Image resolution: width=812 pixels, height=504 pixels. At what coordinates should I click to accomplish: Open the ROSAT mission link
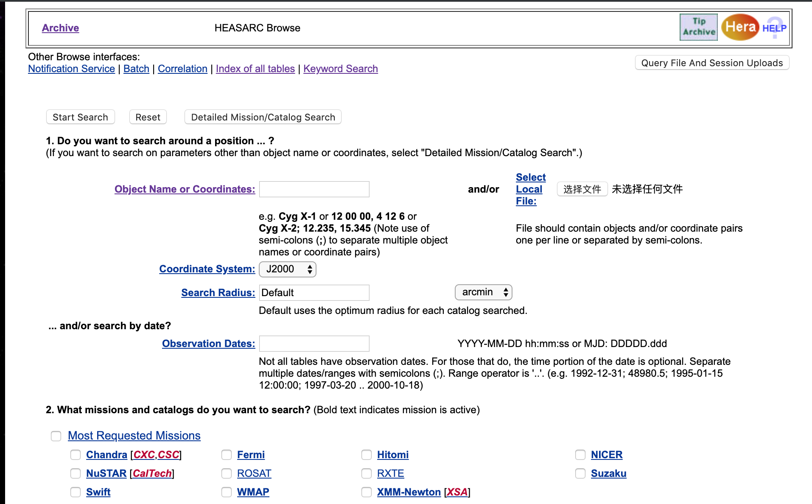tap(254, 473)
